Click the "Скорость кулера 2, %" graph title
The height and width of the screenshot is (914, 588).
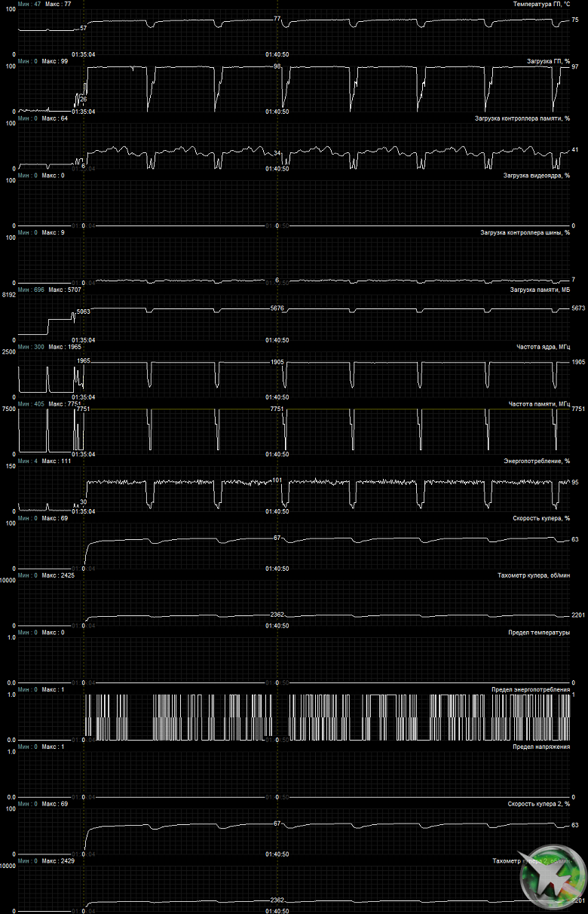pos(538,804)
